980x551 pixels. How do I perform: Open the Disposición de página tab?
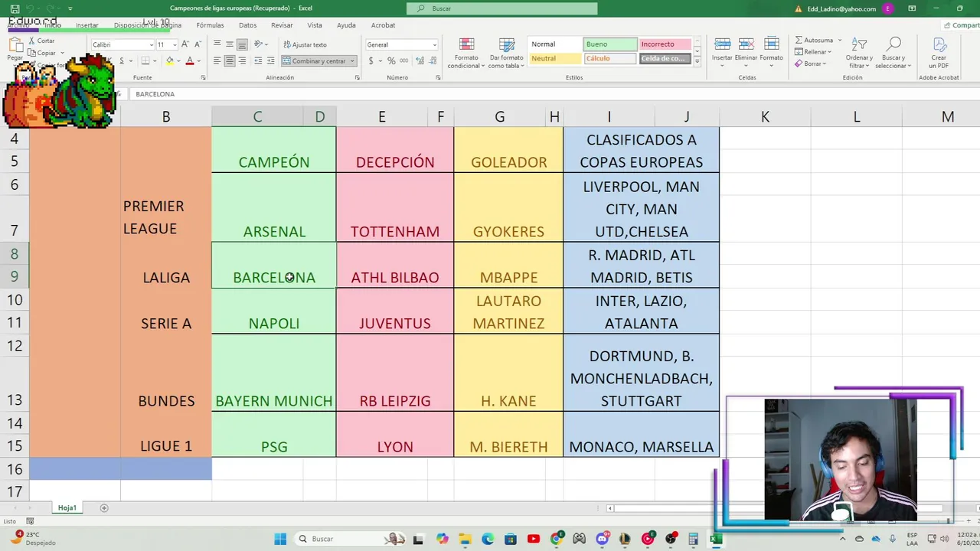coord(148,25)
